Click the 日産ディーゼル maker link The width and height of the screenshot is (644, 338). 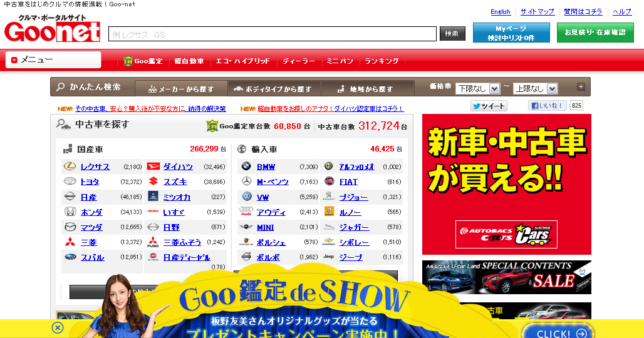[x=187, y=258]
